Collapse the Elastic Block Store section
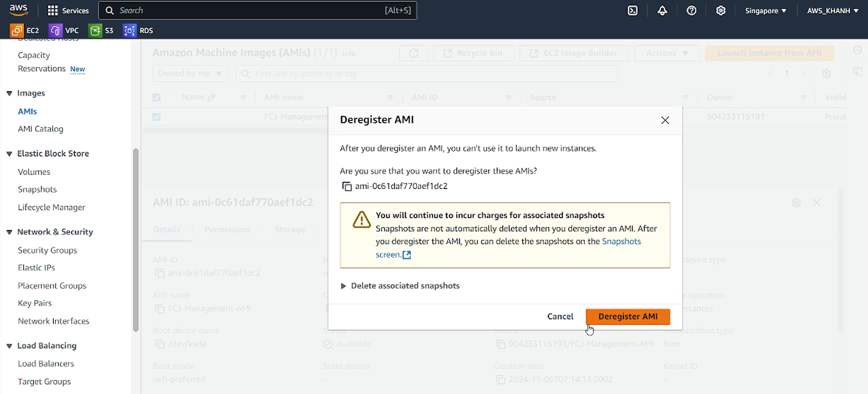 [9, 154]
